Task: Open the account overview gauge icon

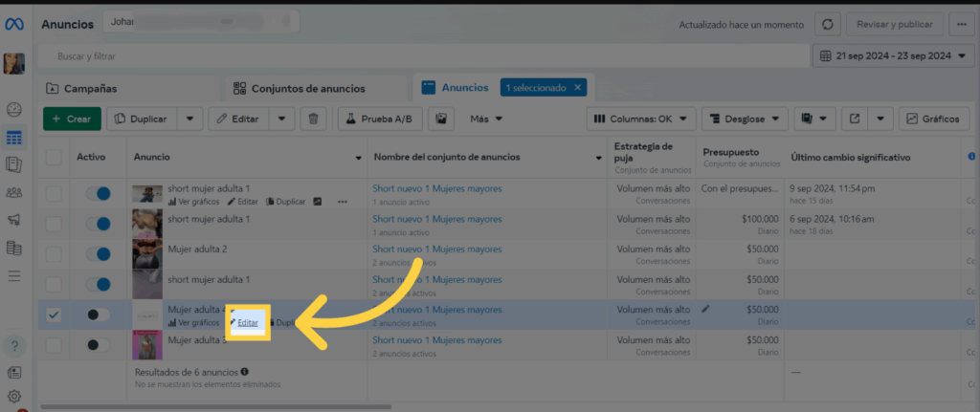Action: click(x=14, y=110)
